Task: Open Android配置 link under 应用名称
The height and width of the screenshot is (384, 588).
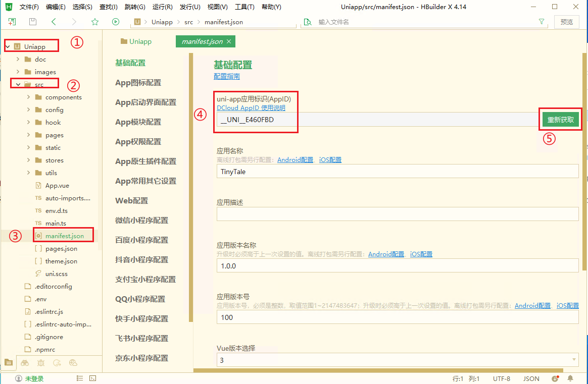Action: pos(295,159)
